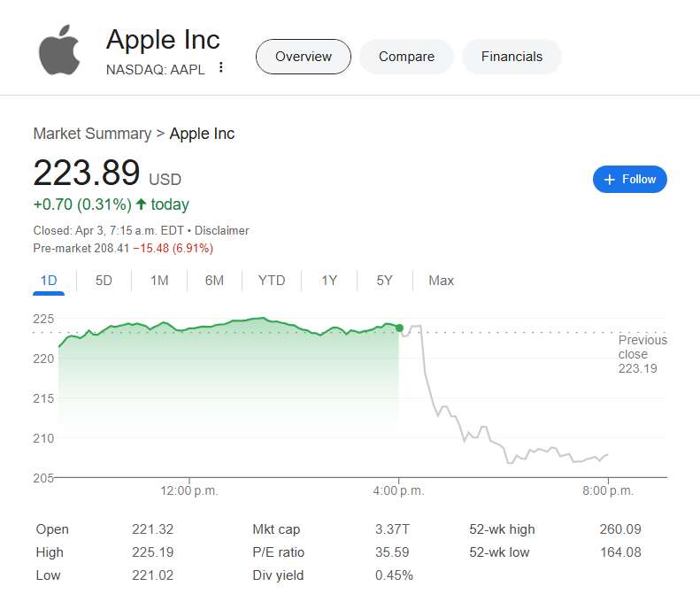Open the Disclaimer link

click(224, 230)
